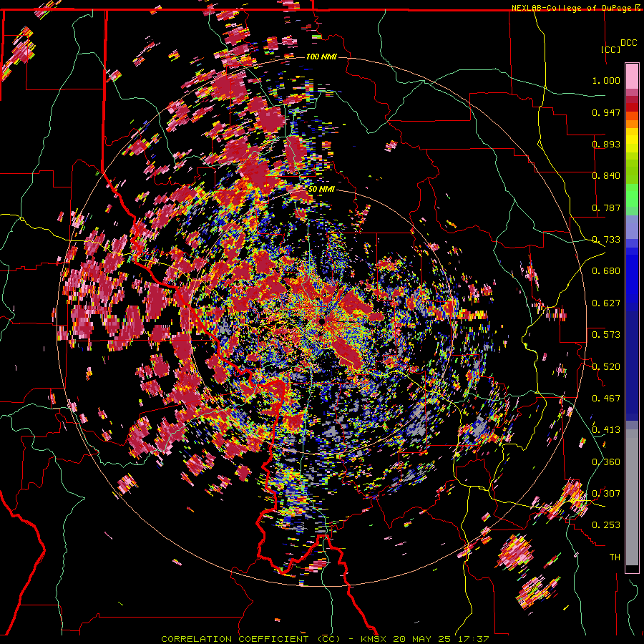Pick the pink top segment of color bar
This screenshot has width=644, height=644.
632,76
